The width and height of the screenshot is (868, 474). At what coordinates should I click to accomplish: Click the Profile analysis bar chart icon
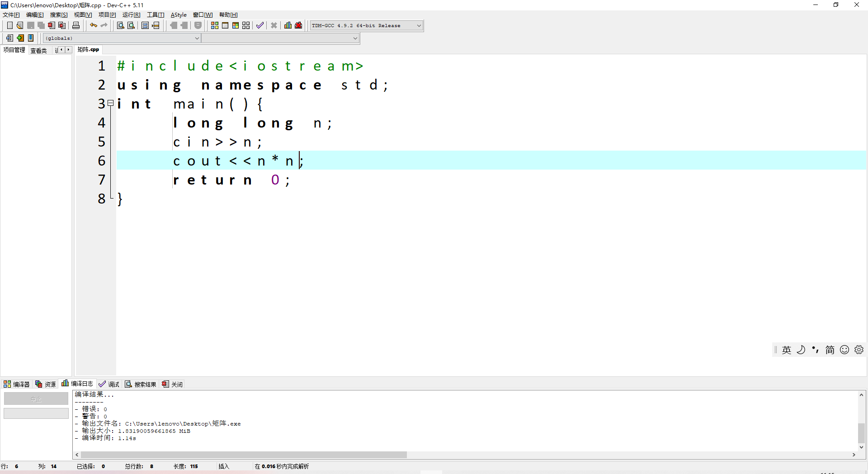288,25
